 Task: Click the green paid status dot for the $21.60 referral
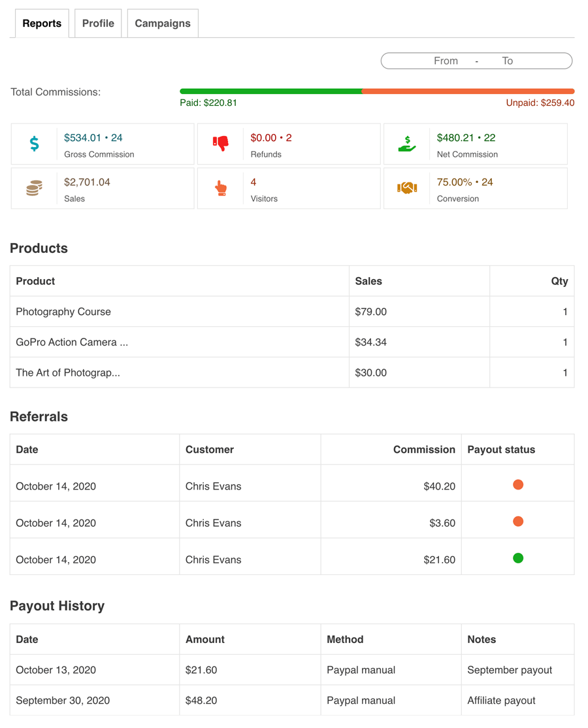click(x=518, y=558)
